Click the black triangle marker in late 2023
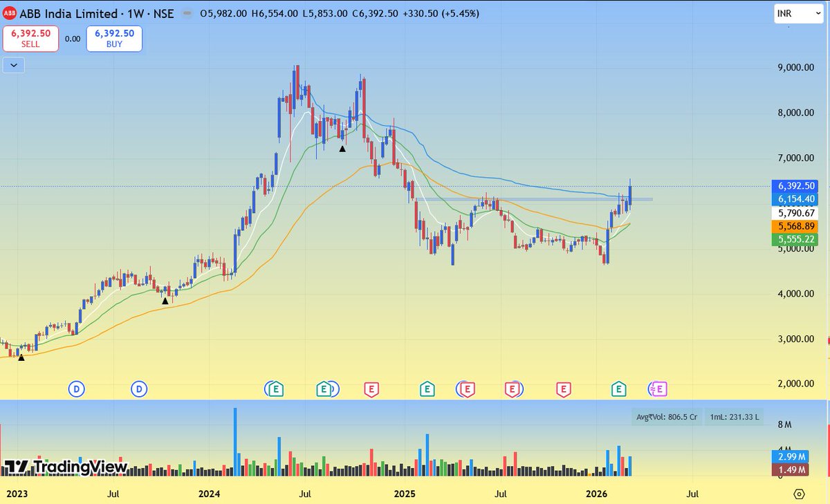The width and height of the screenshot is (830, 504). coord(165,301)
